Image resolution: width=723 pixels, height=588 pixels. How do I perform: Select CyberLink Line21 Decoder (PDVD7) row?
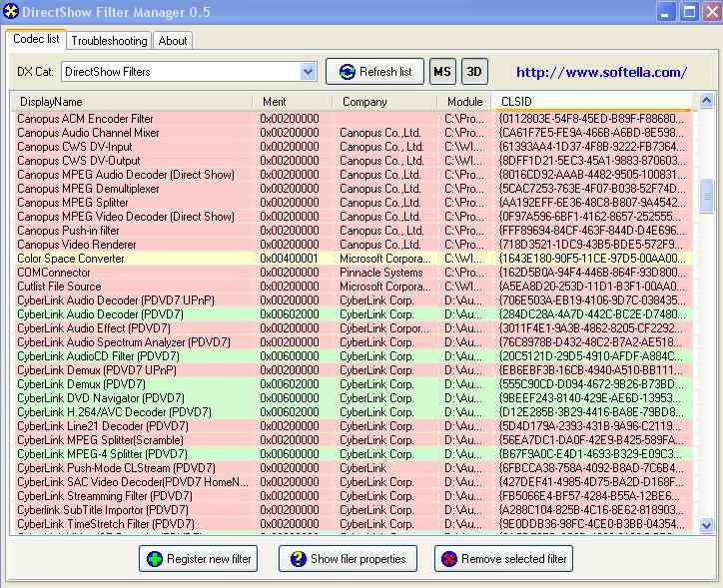(x=352, y=426)
